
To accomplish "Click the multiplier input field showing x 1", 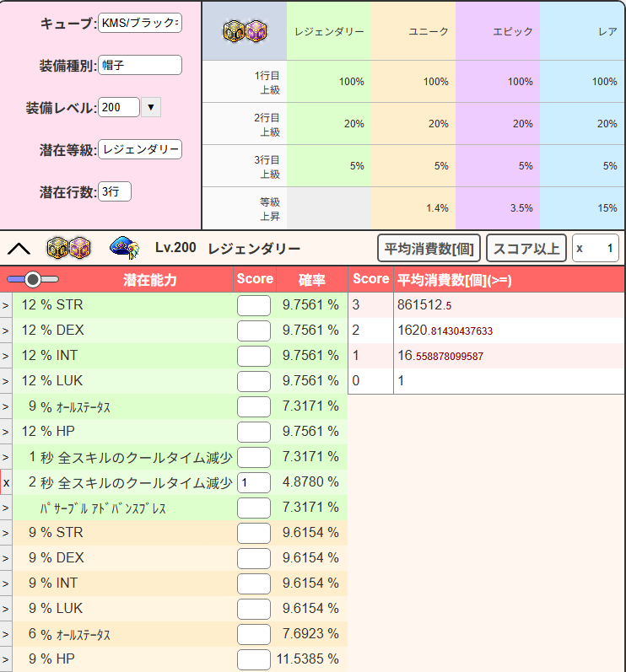I will point(596,248).
